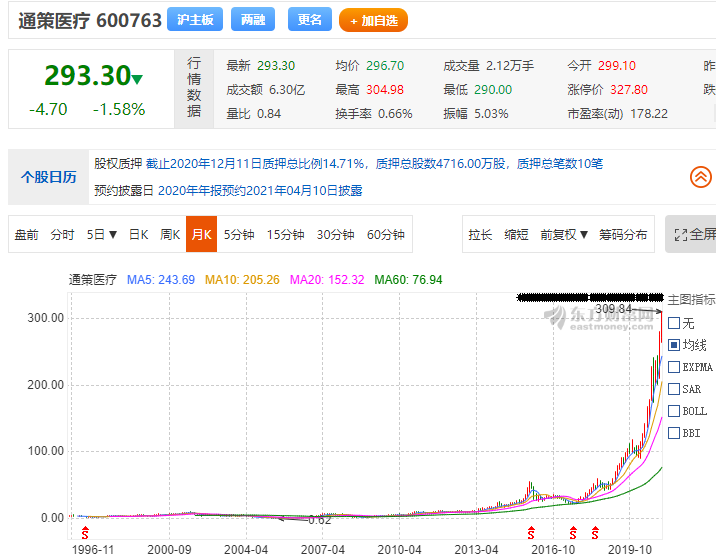The height and width of the screenshot is (559, 716).
Task: Switch to the 周K weekly chart tab
Action: pos(170,235)
